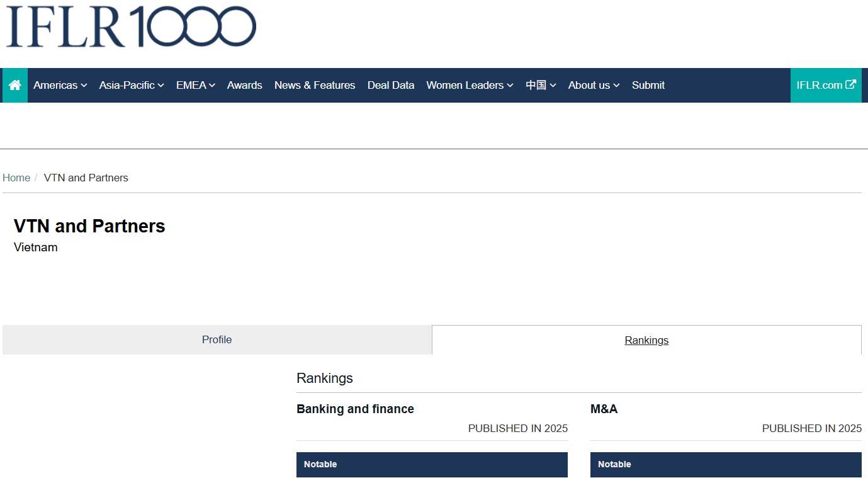Click the Banking and finance heading

355,409
